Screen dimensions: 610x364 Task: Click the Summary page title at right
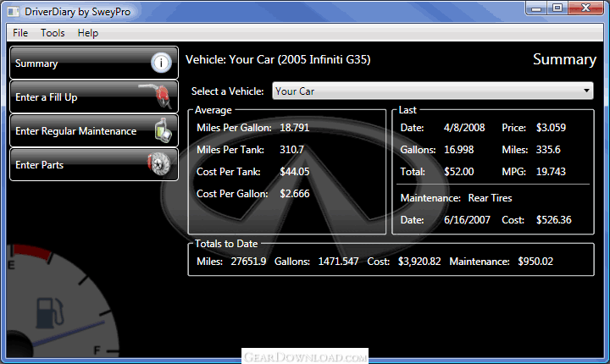coord(564,59)
